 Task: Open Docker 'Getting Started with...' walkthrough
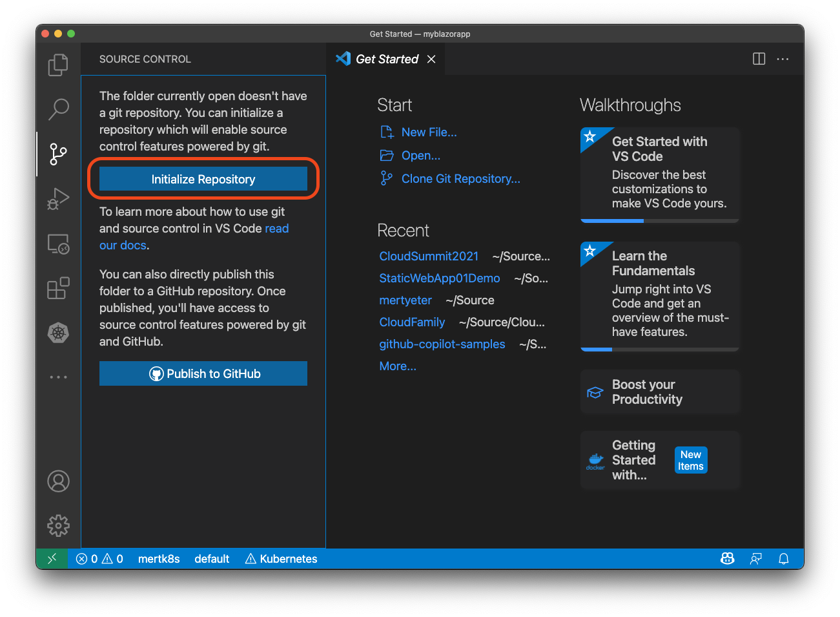tap(660, 460)
